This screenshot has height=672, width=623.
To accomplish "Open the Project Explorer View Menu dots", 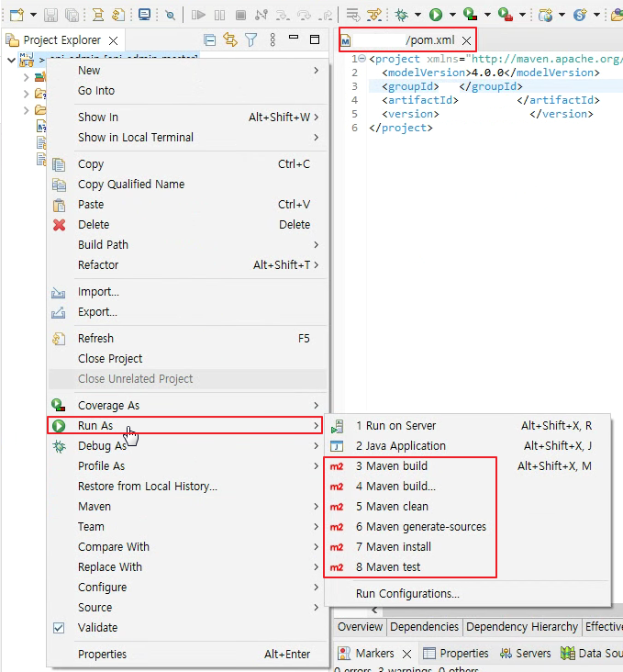I will click(273, 40).
